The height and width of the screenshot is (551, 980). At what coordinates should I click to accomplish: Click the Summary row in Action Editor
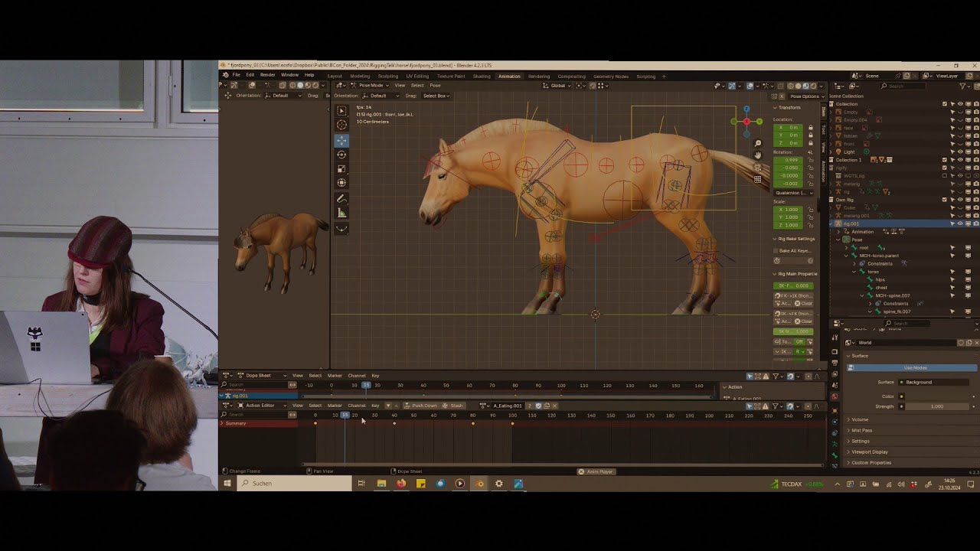(x=260, y=423)
